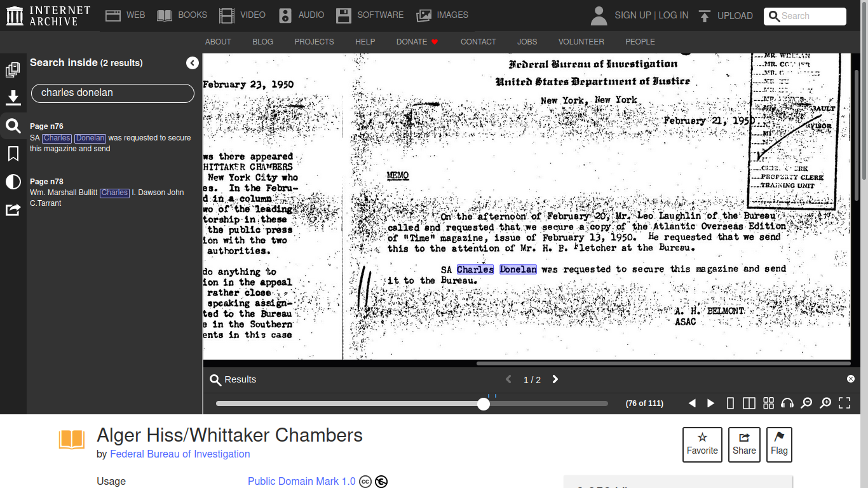
Task: Click the Upload arrow icon
Action: 704,16
